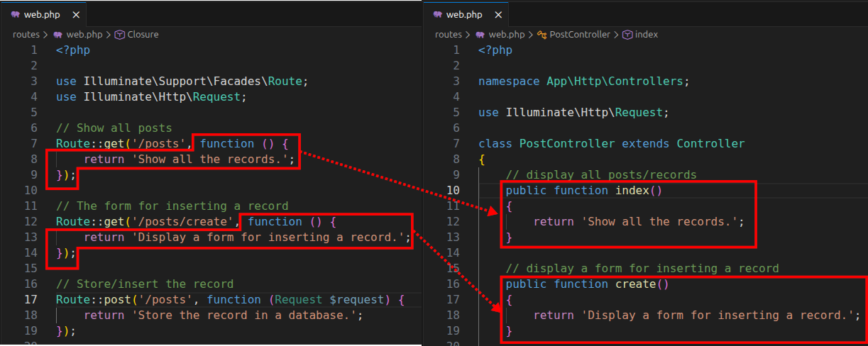The image size is (868, 346).
Task: Click 'Show all the records.' string in the right pane
Action: tap(659, 221)
